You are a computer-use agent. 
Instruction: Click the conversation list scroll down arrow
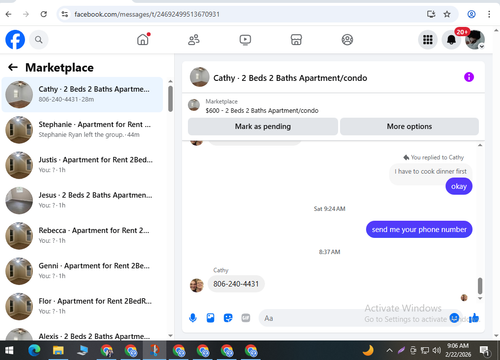pyautogui.click(x=170, y=336)
